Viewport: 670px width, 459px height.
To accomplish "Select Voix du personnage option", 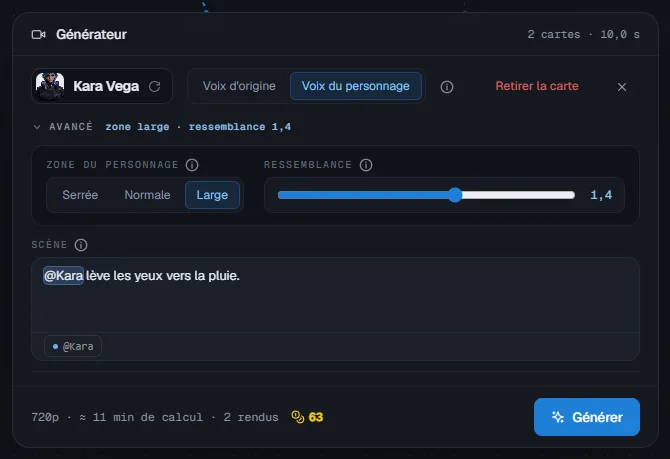I will tap(356, 86).
